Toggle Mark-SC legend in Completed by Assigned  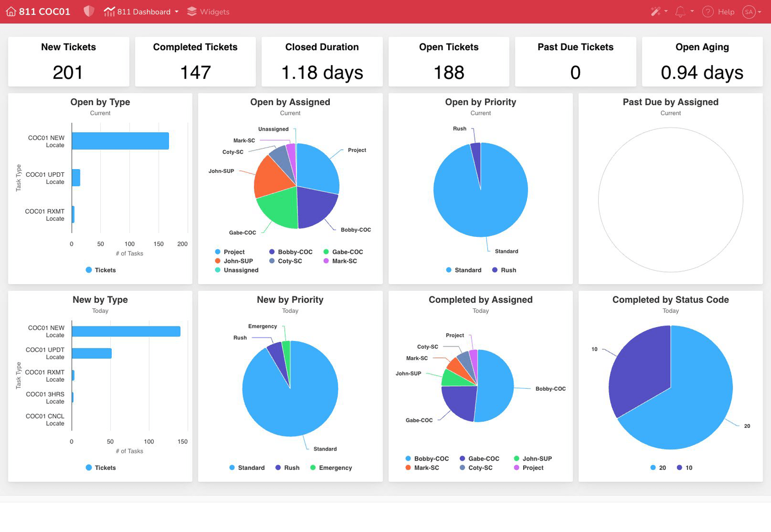pos(422,468)
